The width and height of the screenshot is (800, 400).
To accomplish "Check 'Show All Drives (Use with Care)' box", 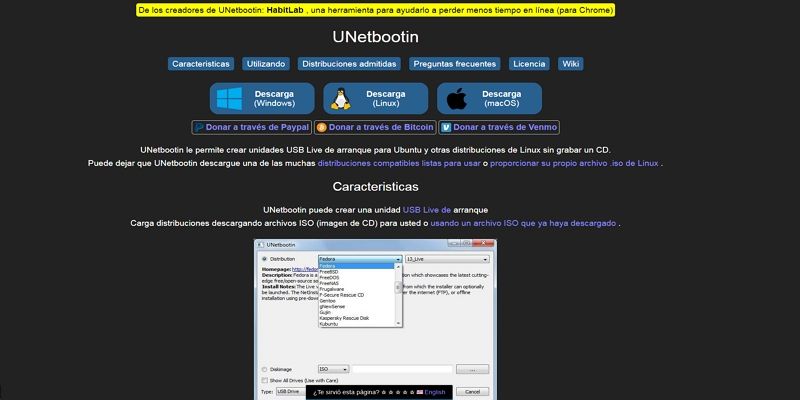I will pyautogui.click(x=264, y=380).
